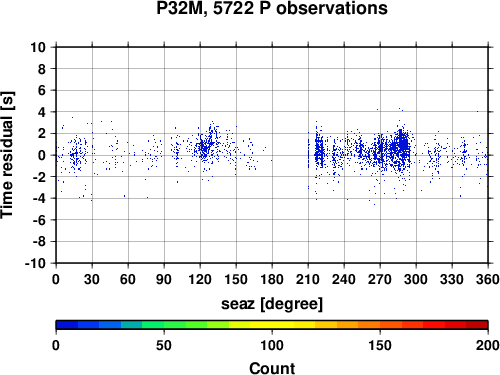The height and width of the screenshot is (375, 500).
Task: Click the green segment of the colorbar near 50
Action: (164, 325)
